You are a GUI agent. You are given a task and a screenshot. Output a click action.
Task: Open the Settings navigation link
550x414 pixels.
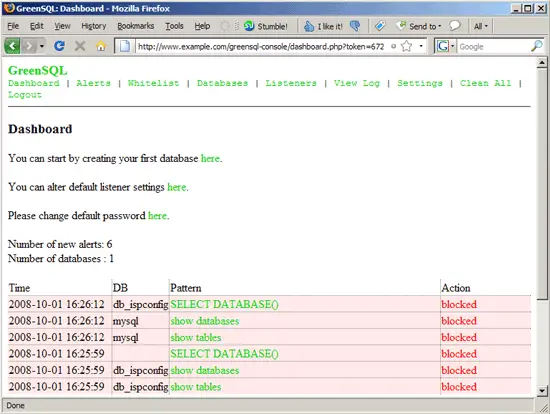[420, 83]
